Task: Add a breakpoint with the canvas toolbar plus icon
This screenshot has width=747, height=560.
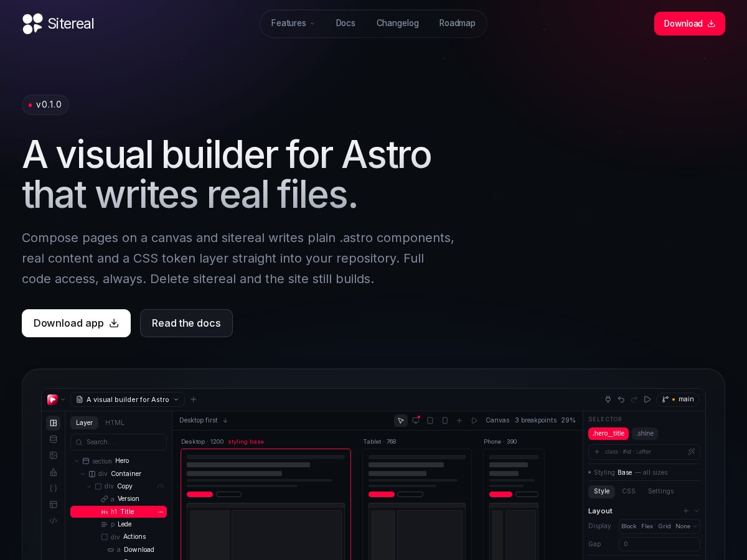Action: (x=459, y=421)
